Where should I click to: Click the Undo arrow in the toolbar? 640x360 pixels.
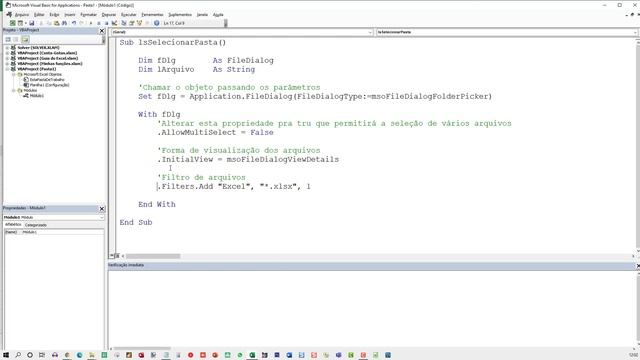tap(74, 23)
